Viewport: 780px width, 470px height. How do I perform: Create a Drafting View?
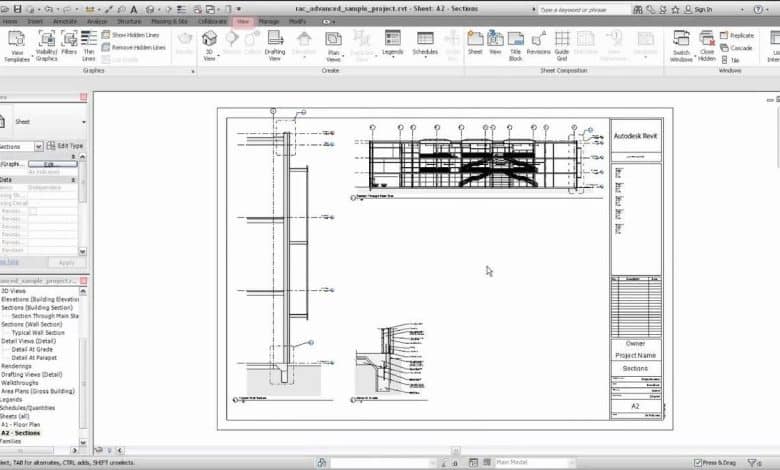coord(275,45)
